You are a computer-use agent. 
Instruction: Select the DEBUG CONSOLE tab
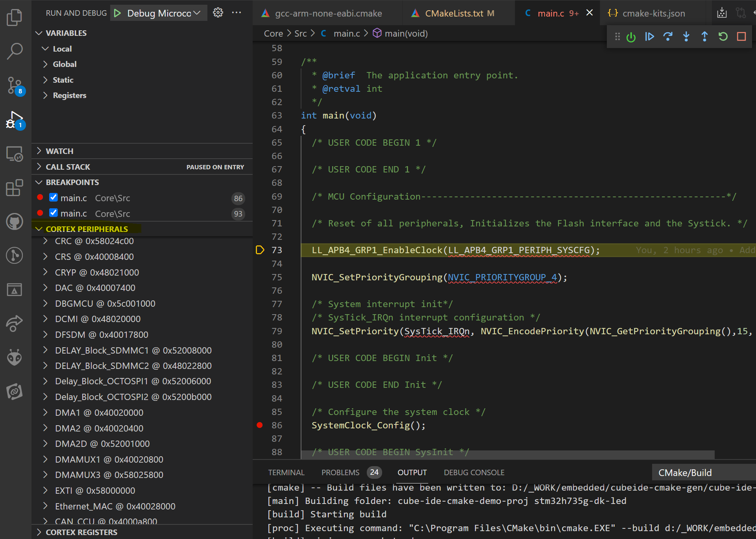(x=473, y=472)
